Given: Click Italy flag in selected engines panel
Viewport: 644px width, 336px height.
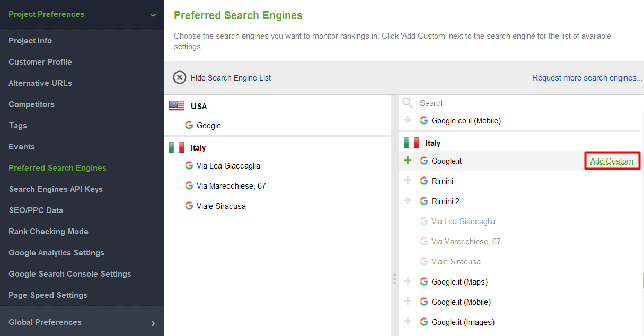Looking at the screenshot, I should 177,147.
